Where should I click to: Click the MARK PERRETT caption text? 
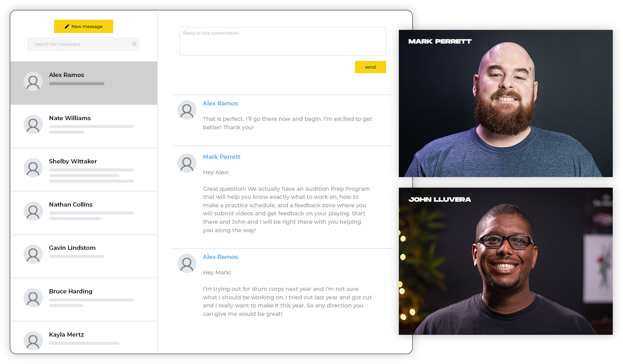tap(440, 41)
